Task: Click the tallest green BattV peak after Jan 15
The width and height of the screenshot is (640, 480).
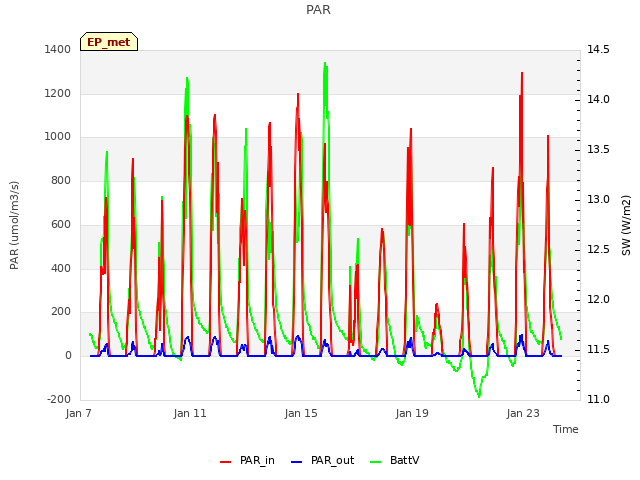Action: click(325, 63)
